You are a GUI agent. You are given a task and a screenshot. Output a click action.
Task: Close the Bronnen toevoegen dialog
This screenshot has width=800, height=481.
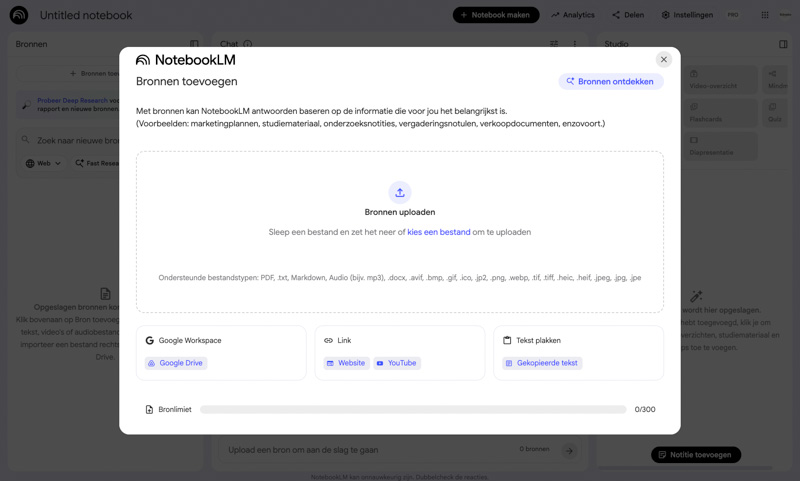pos(663,60)
